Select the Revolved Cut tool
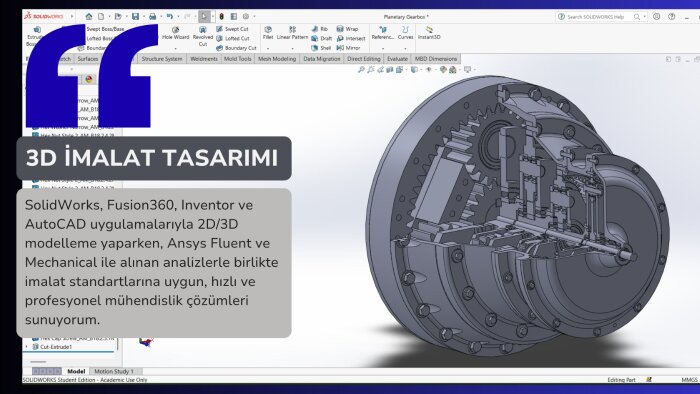The width and height of the screenshot is (700, 394). (x=203, y=36)
